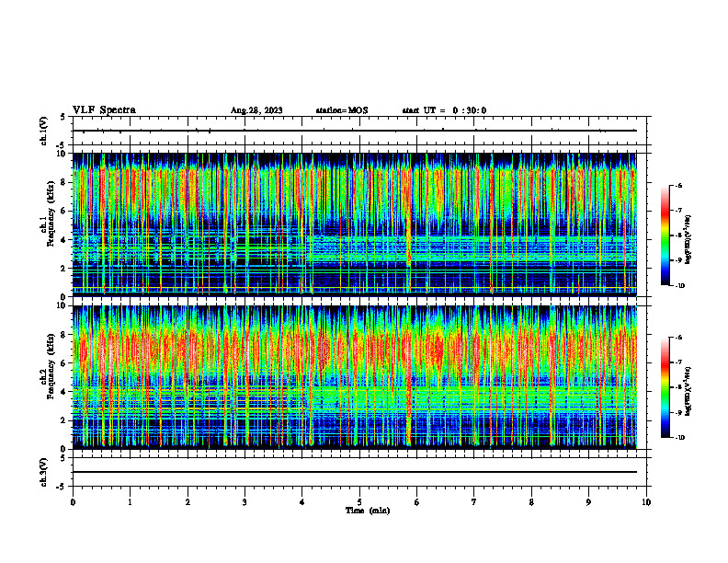Click the log(PSD) label beside ch.1 color bar

(688, 239)
